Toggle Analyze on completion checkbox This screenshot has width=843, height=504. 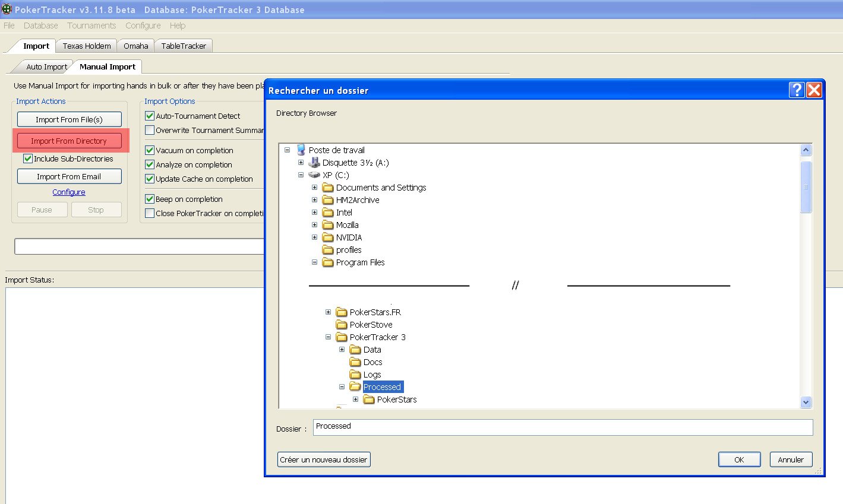tap(150, 164)
